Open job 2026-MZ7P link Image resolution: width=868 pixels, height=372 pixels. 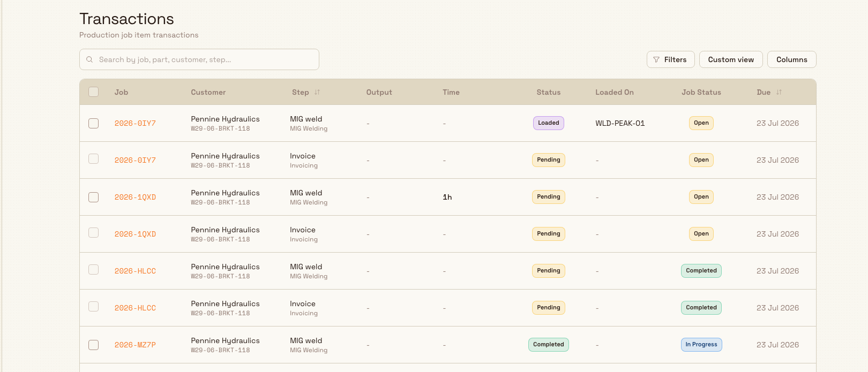click(135, 345)
